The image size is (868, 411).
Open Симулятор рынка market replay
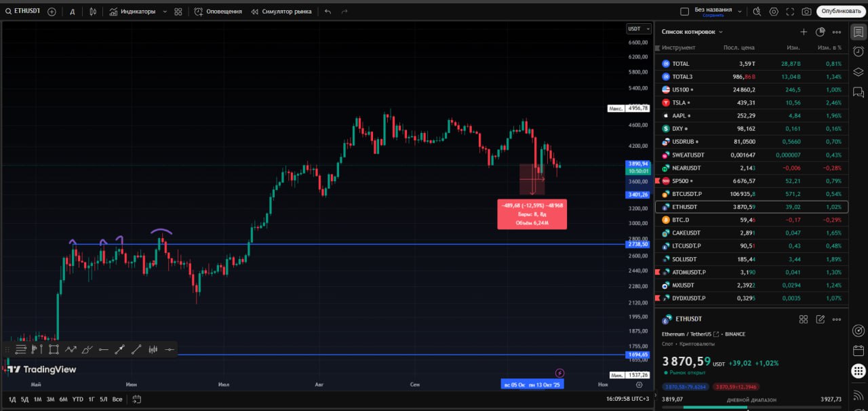click(281, 12)
